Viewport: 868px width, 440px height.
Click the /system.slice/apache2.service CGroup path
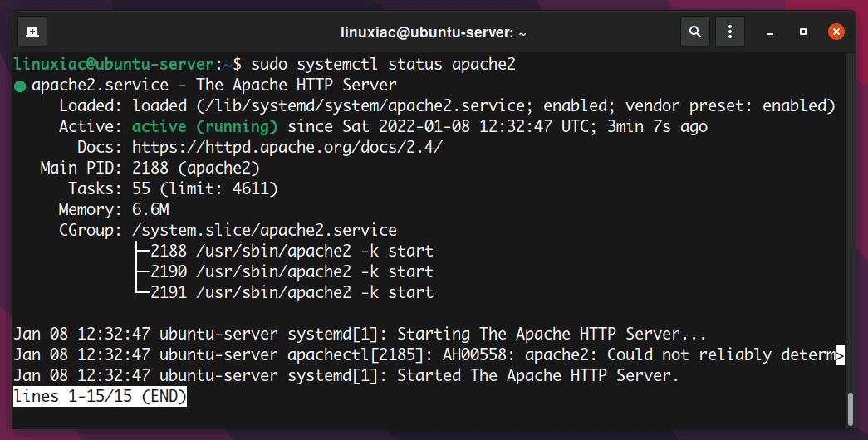[x=264, y=230]
